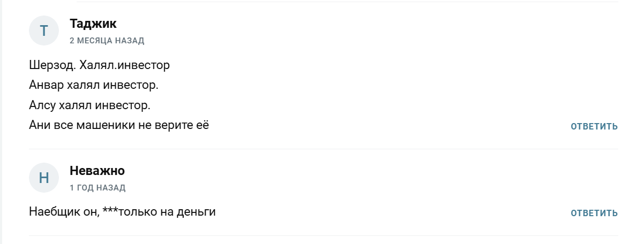Click the word "Халял.инвестор" on the first line
644x244 pixels.
point(125,66)
